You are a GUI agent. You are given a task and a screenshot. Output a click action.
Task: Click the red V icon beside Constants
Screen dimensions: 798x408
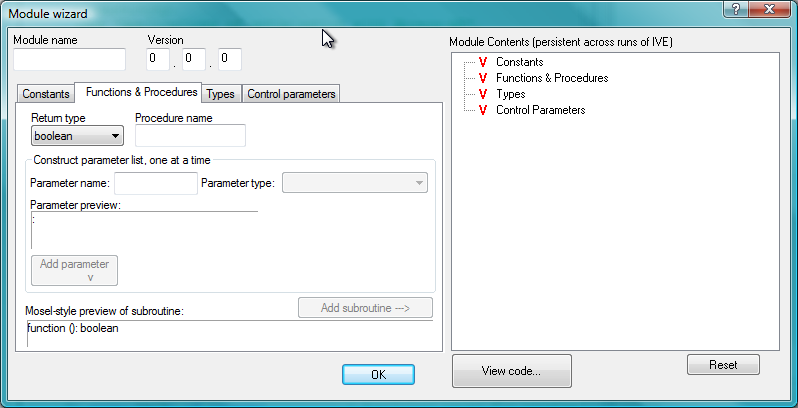[483, 62]
